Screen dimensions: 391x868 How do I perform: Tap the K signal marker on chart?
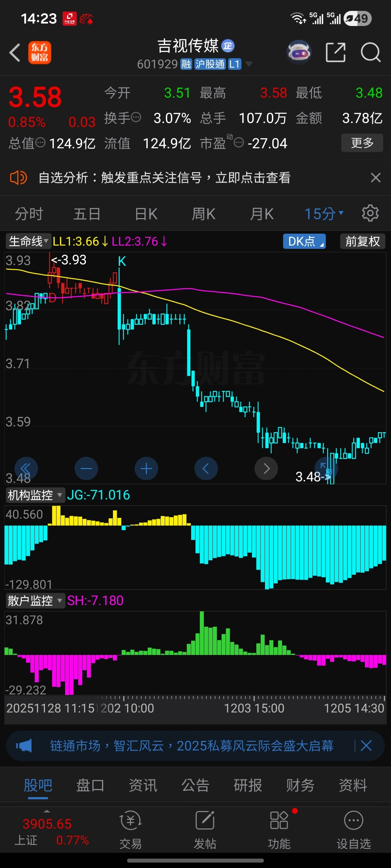click(122, 261)
